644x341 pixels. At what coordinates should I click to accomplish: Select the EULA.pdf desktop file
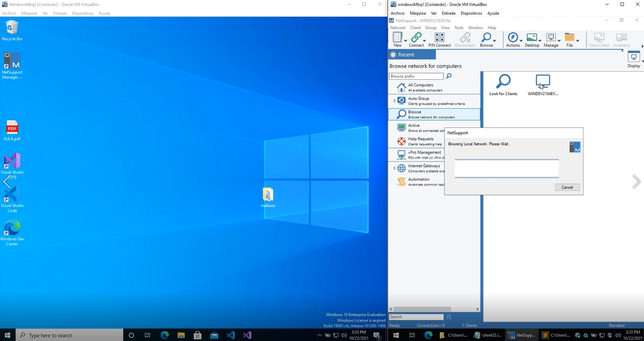tap(12, 130)
